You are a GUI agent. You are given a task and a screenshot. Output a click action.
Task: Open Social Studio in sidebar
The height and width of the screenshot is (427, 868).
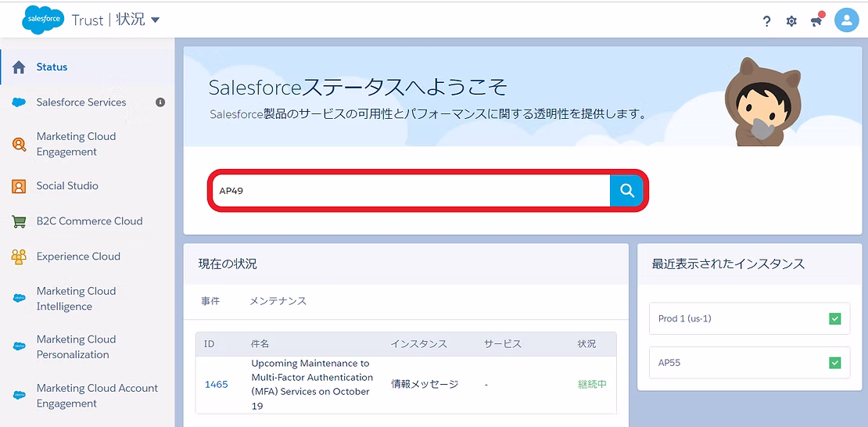coord(67,186)
